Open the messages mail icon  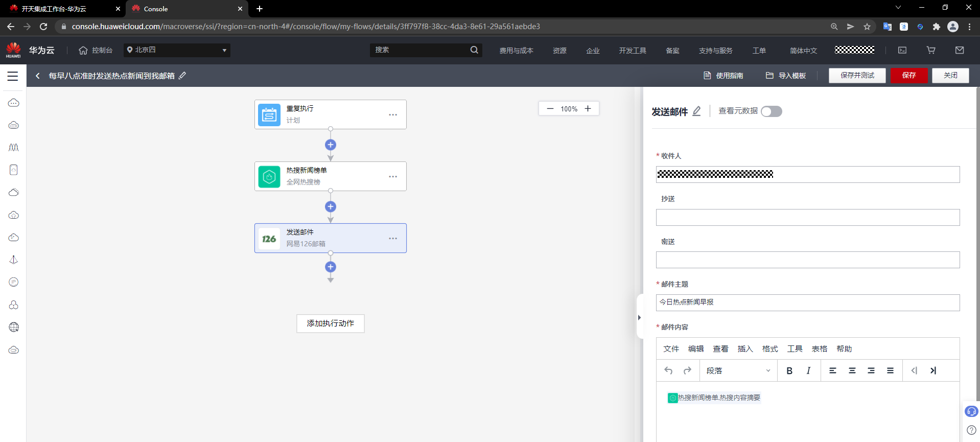960,50
